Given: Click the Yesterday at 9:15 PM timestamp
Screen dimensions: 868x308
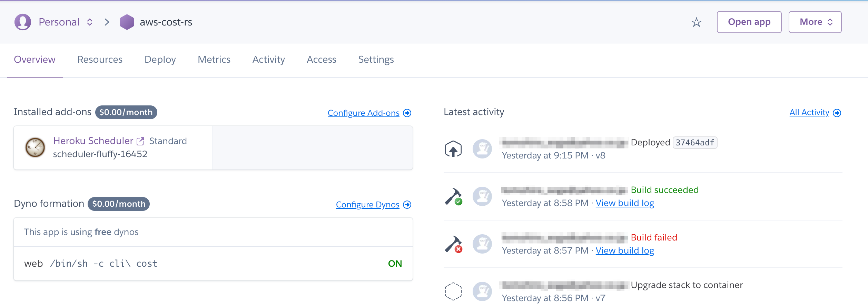Looking at the screenshot, I should click(x=545, y=155).
